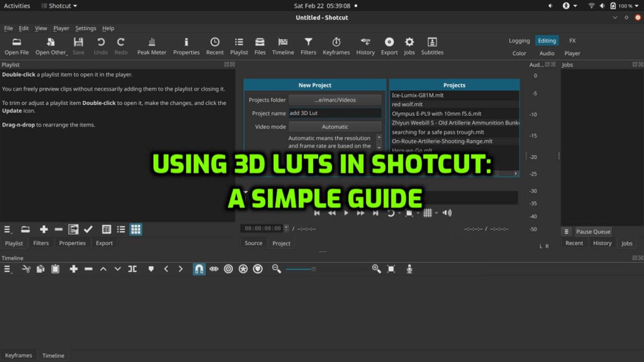Click the History toolbar icon
Viewport: 644px width, 362px height.
pyautogui.click(x=365, y=46)
